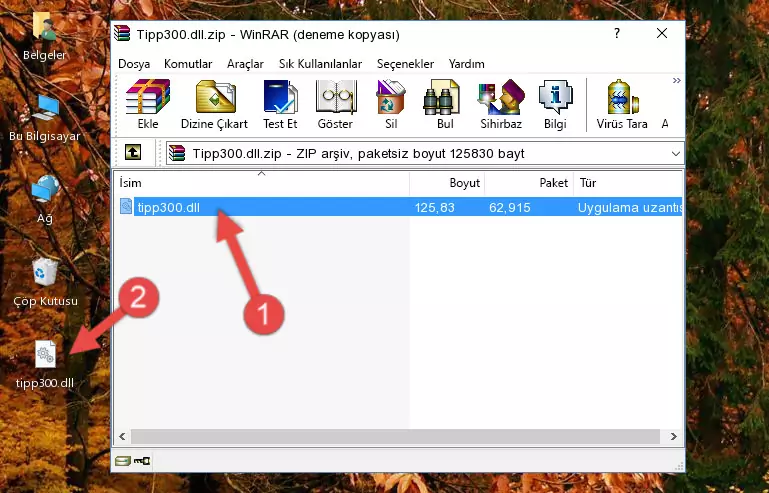Click the title bar help question mark

pos(617,33)
